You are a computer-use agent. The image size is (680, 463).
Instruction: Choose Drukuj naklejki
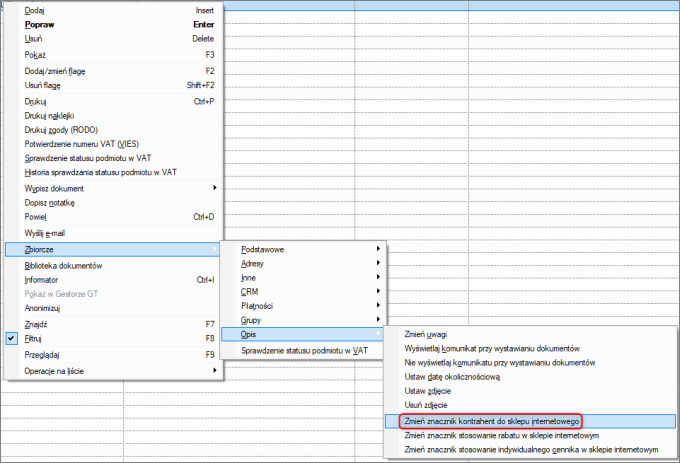point(113,116)
